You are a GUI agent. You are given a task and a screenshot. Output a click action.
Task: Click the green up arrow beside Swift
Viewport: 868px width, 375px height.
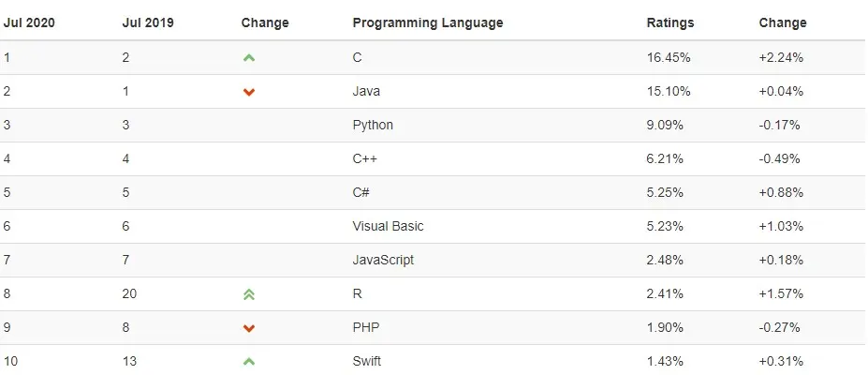coord(248,362)
